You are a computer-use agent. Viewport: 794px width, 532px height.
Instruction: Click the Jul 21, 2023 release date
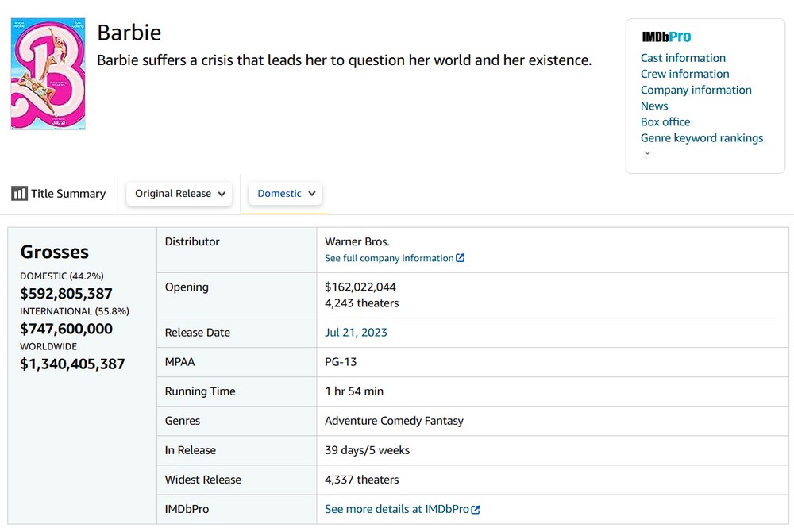point(356,333)
